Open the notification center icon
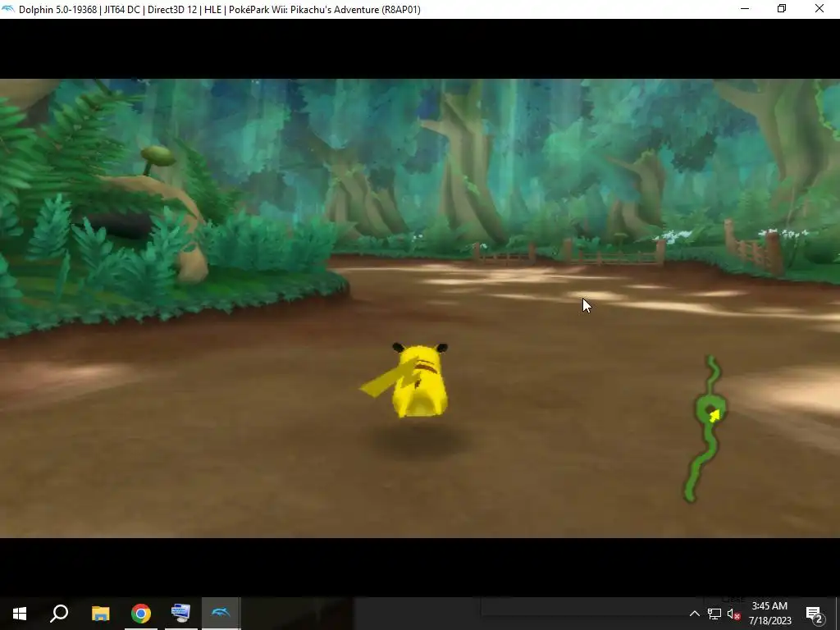Screen dimensions: 840x630 tap(815, 614)
